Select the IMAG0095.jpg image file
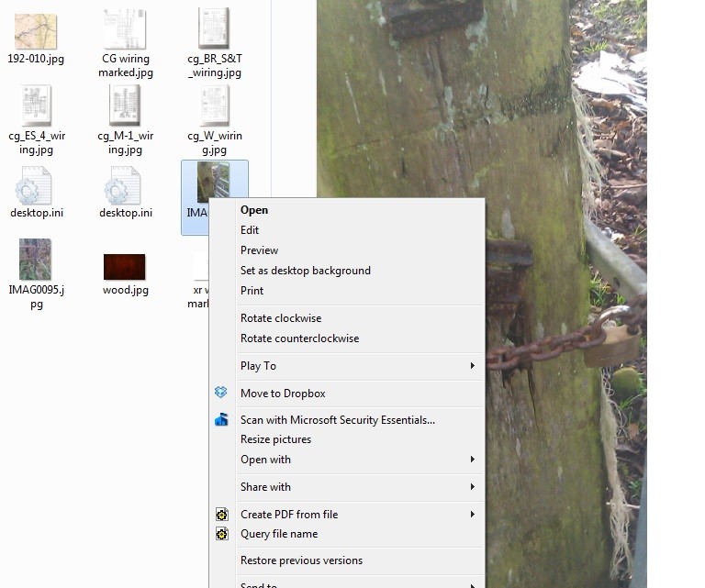This screenshot has width=705, height=588. pos(36,261)
